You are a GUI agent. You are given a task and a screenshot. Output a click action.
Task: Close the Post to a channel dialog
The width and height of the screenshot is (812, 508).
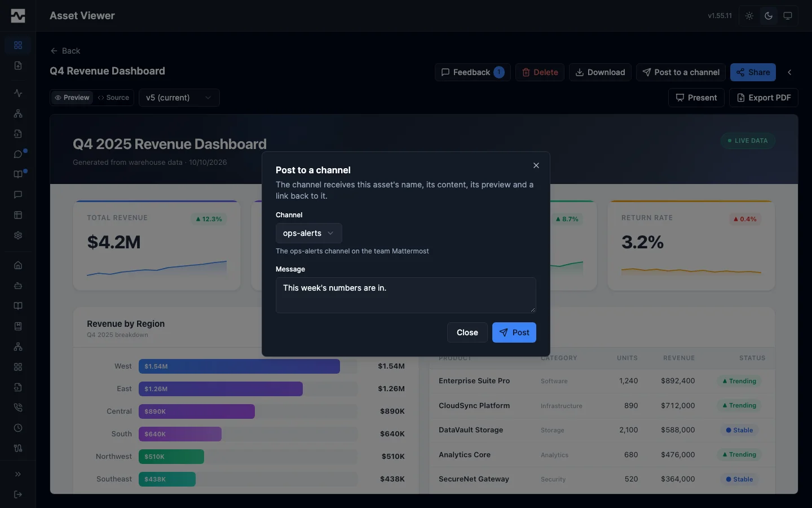[536, 165]
